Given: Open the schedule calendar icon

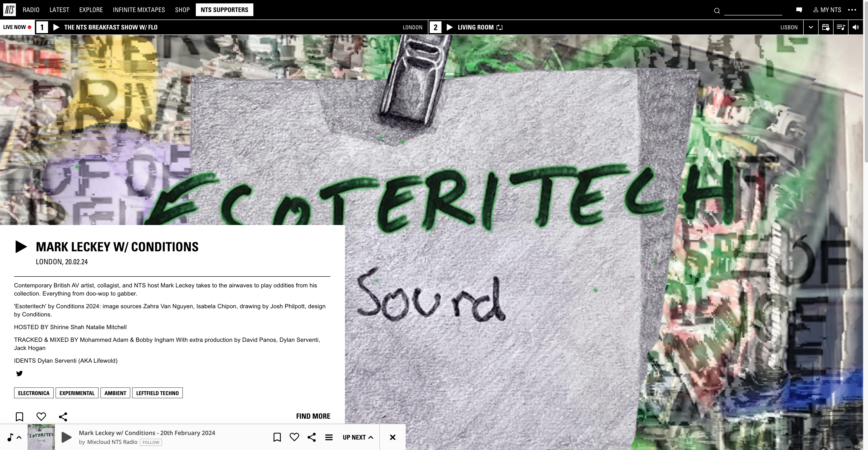Looking at the screenshot, I should click(x=826, y=27).
